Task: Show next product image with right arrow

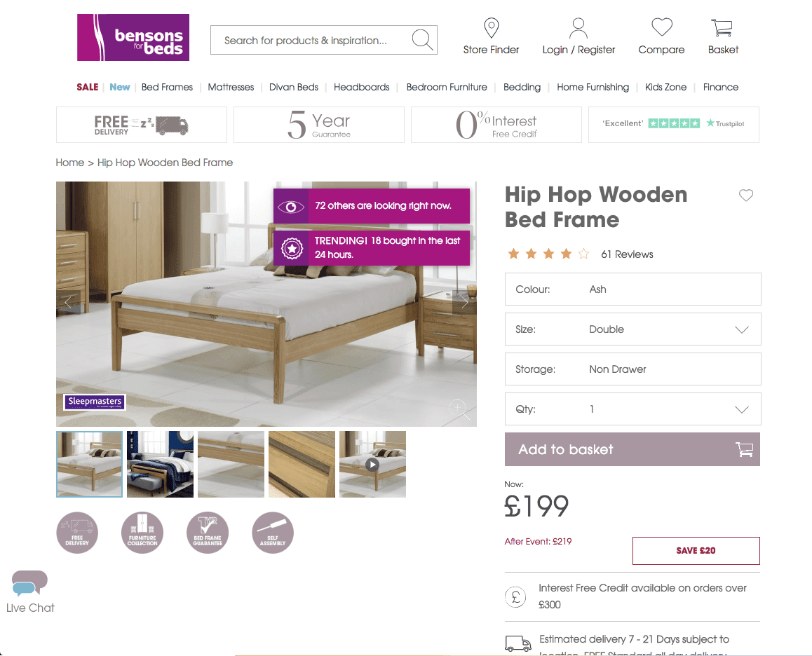Action: [x=464, y=302]
